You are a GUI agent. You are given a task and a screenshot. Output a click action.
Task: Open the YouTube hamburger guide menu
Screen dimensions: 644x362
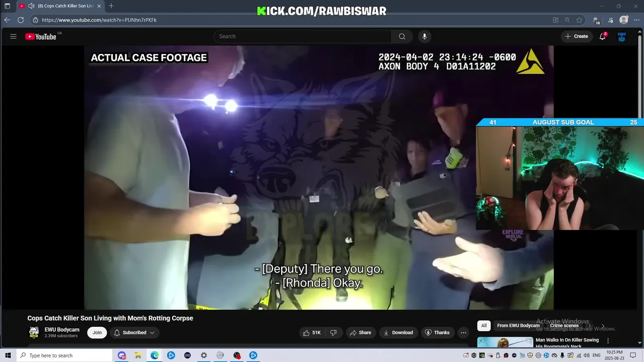[14, 36]
